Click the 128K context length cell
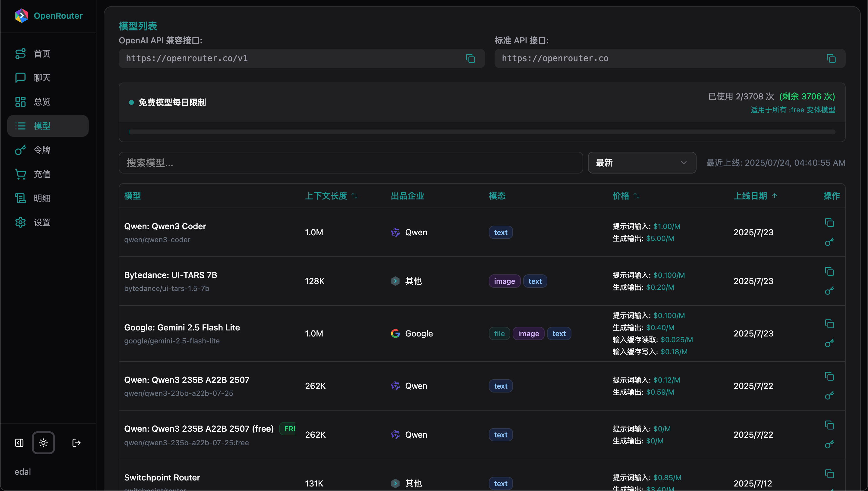 coord(315,281)
